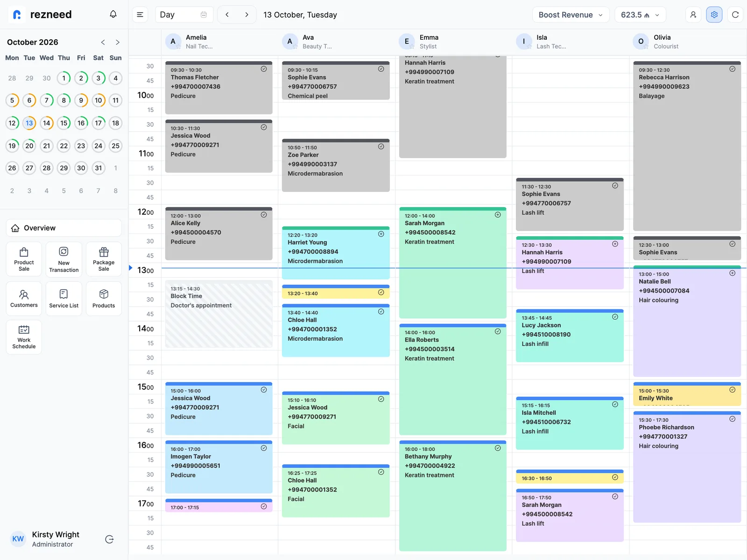Open Ella Roberts Keratin treatment appointment
Viewport: 747px width, 560px height.
coord(453,379)
